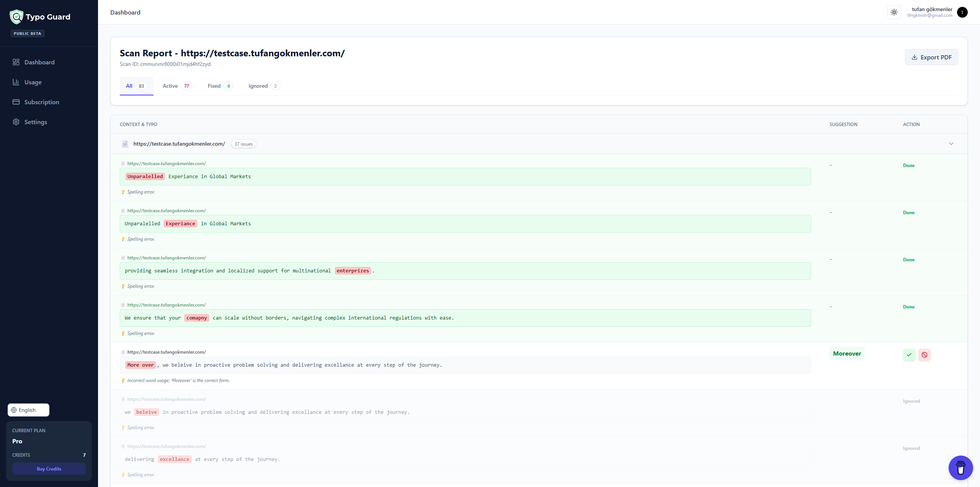Open first issue's testcase URL link
Image resolution: width=980 pixels, height=487 pixels.
(x=167, y=164)
